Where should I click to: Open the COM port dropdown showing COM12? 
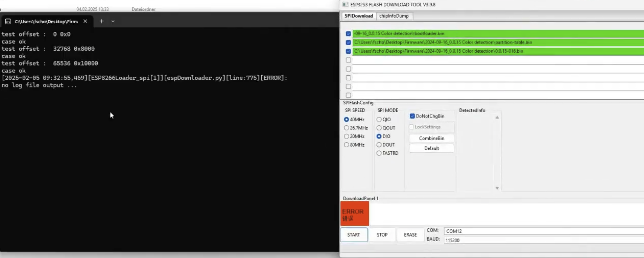544,231
